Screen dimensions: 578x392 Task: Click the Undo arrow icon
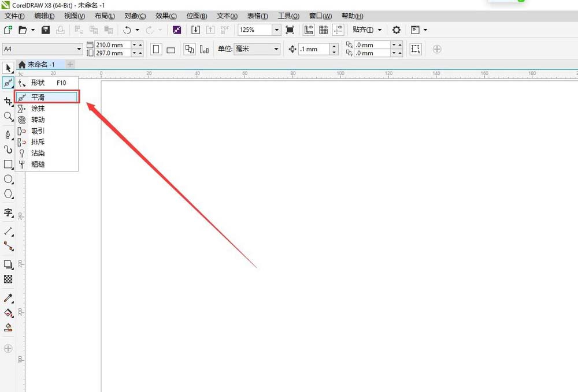[127, 30]
